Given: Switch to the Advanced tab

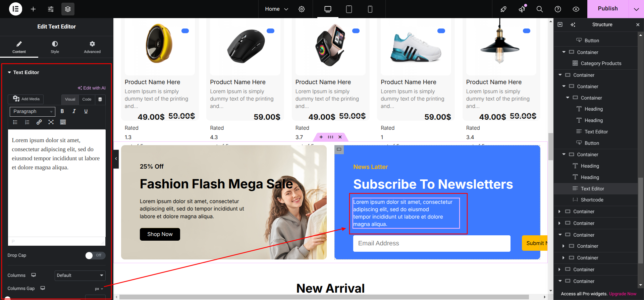Looking at the screenshot, I should (x=92, y=47).
